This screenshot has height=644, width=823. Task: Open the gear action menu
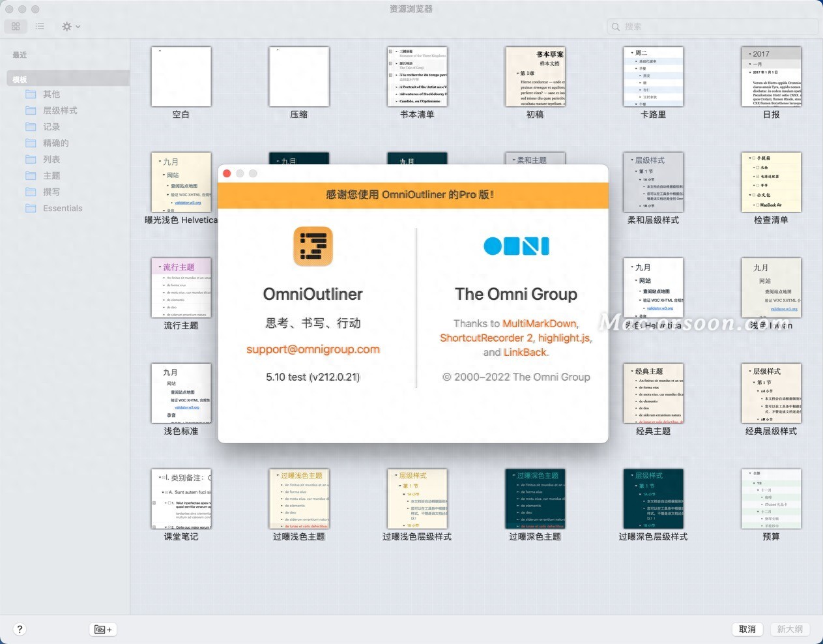click(x=70, y=26)
